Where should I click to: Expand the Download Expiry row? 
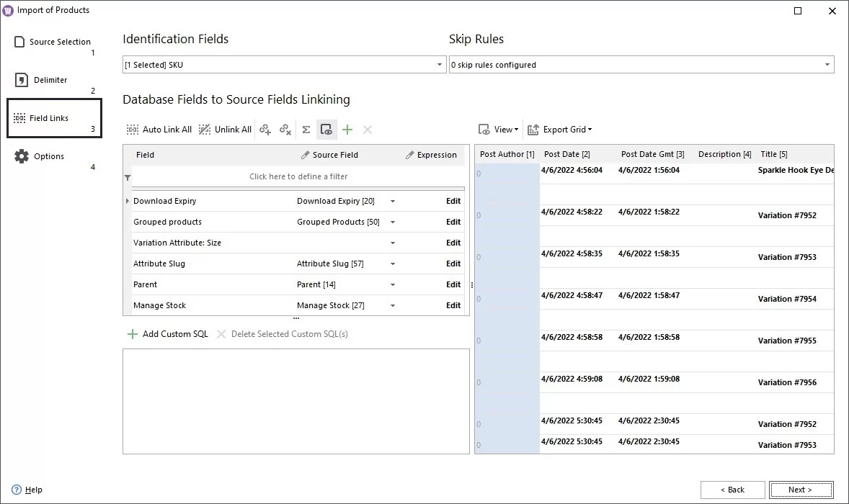pos(128,201)
